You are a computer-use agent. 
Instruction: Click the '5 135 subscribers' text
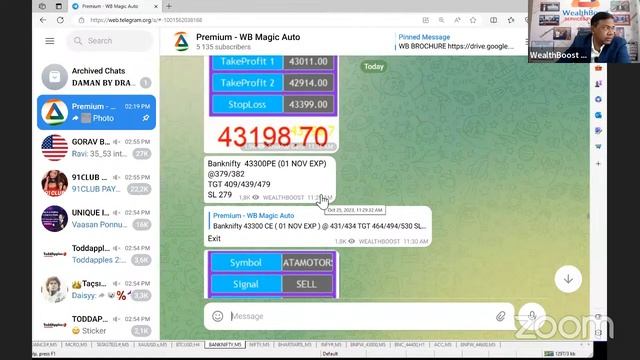[223, 47]
